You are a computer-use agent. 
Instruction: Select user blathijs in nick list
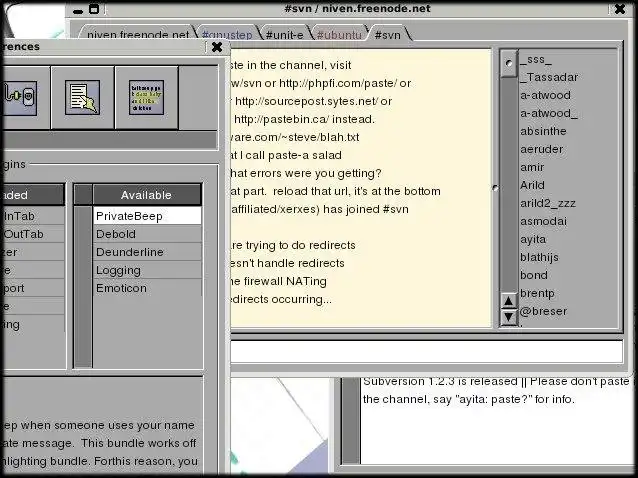[539, 257]
